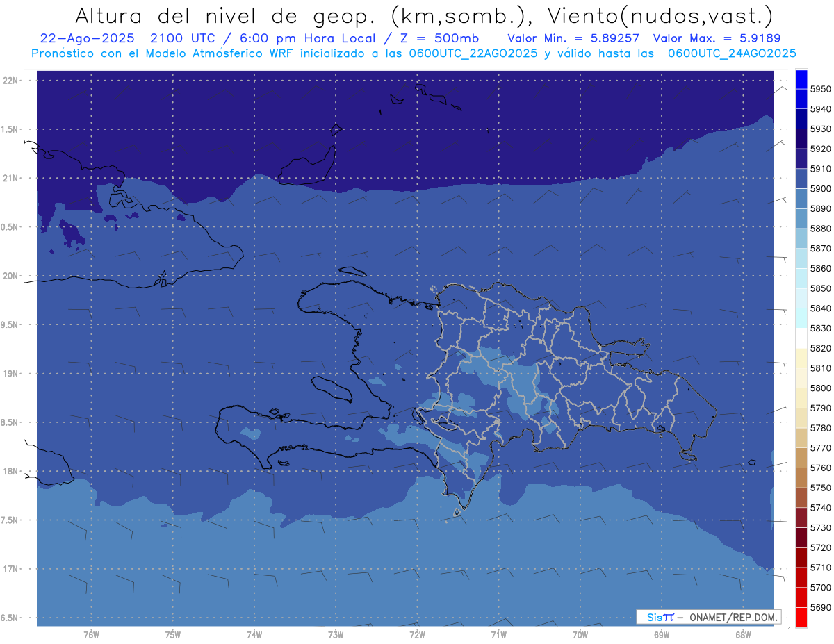Image resolution: width=834 pixels, height=644 pixels.
Task: Click the latitude label 20N
Action: (10, 276)
